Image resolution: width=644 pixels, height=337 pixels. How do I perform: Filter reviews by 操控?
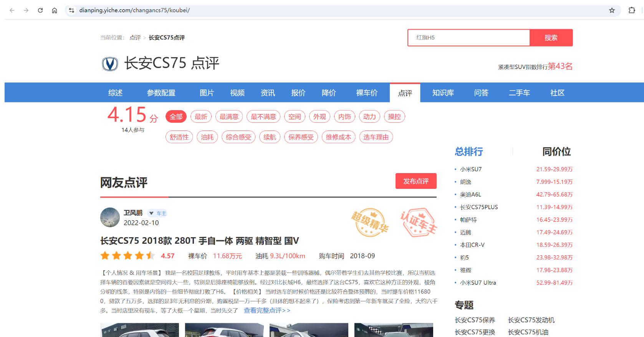[394, 117]
